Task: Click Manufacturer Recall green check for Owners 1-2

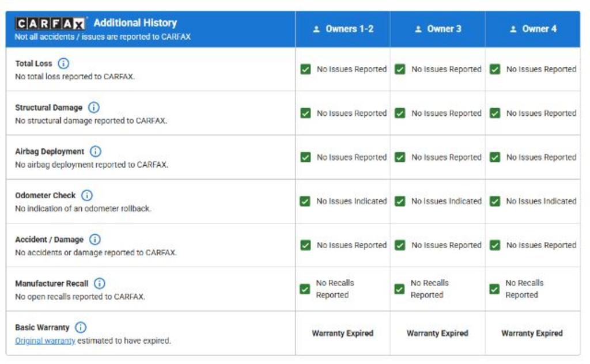Action: click(x=305, y=289)
